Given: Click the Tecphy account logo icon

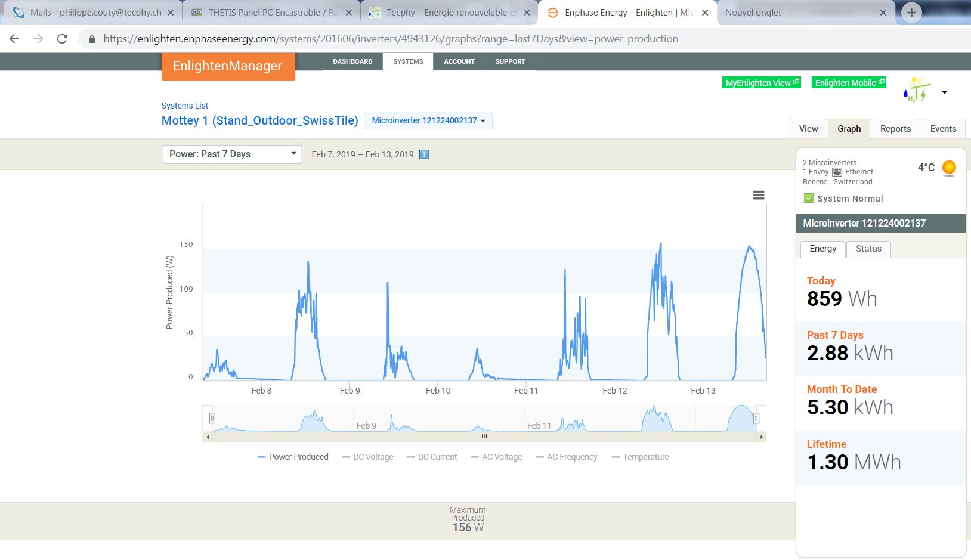Looking at the screenshot, I should click(x=917, y=89).
